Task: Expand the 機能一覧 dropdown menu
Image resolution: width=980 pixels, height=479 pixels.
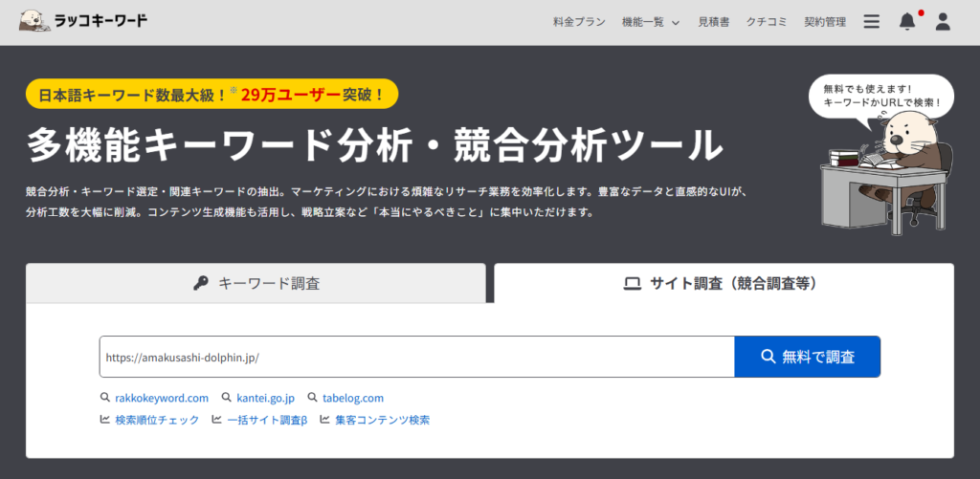Action: pos(650,22)
